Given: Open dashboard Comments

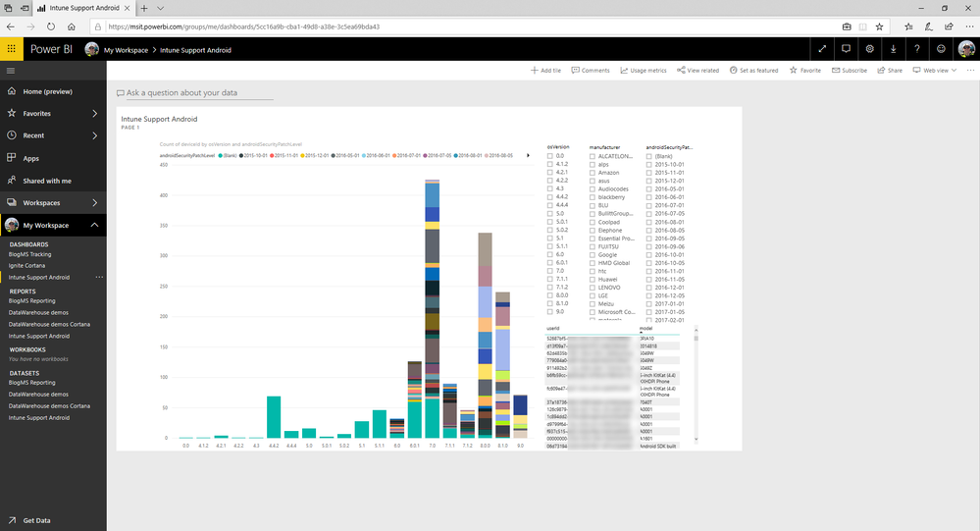Looking at the screenshot, I should pos(591,70).
